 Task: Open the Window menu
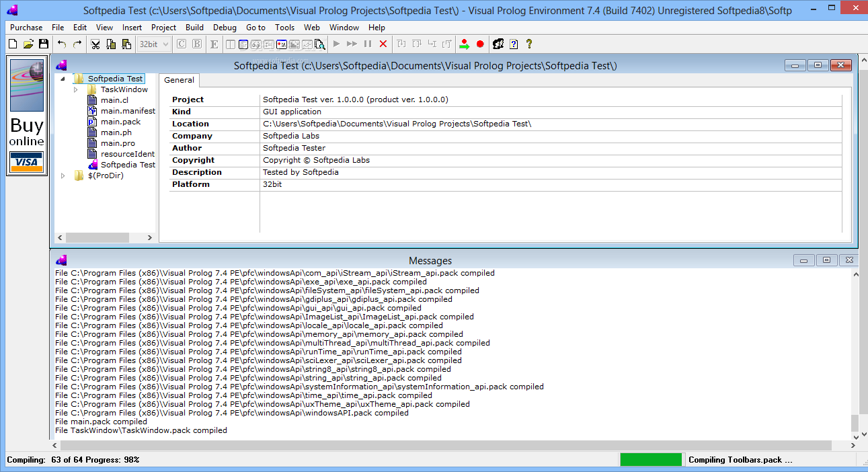(x=344, y=28)
